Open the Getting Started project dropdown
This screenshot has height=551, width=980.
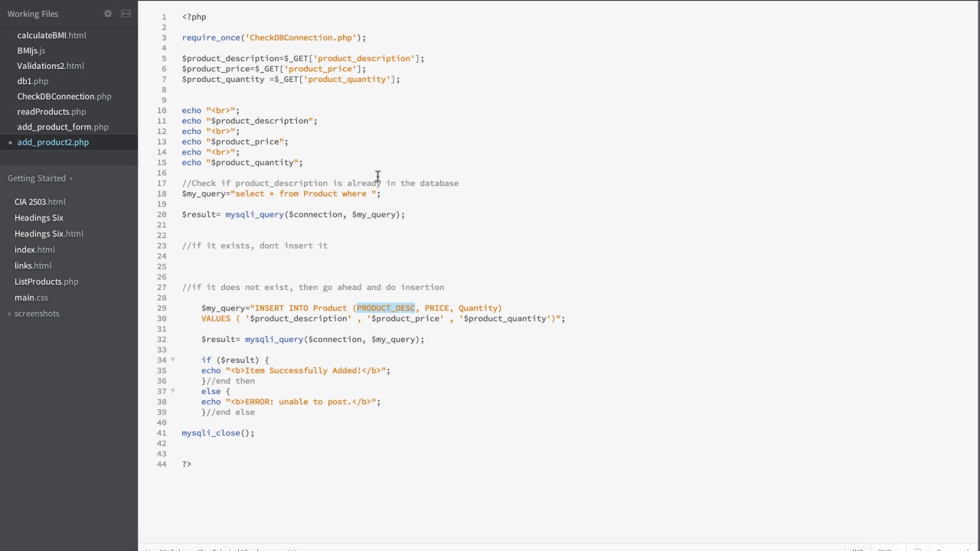40,178
